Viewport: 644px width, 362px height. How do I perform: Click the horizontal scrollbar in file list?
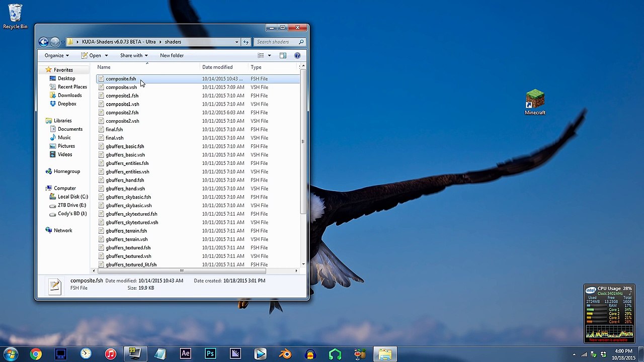tap(182, 271)
